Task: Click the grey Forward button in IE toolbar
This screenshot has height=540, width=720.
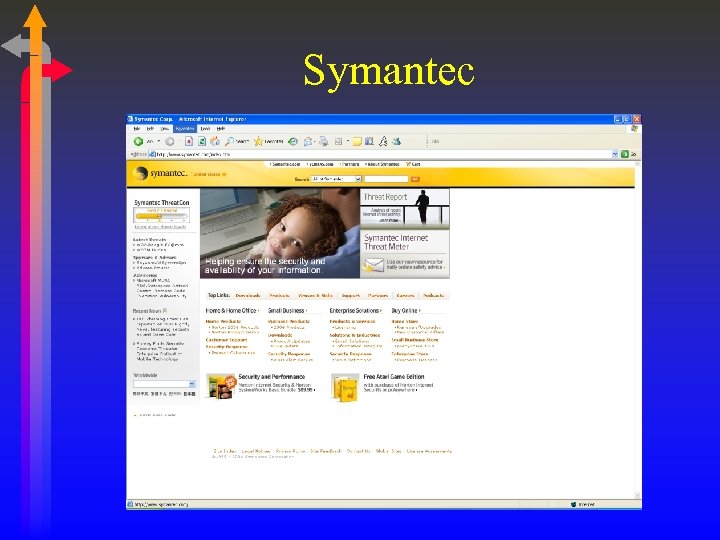Action: point(169,141)
